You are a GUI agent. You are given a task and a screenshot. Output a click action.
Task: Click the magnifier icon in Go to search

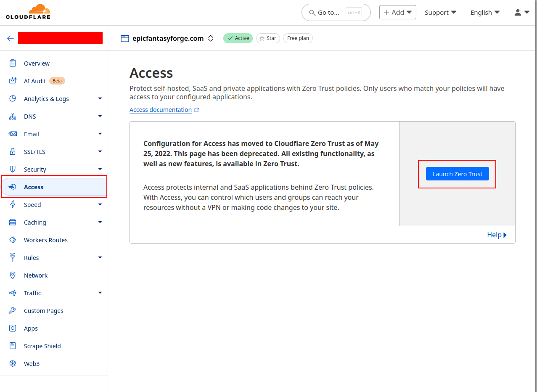point(312,13)
